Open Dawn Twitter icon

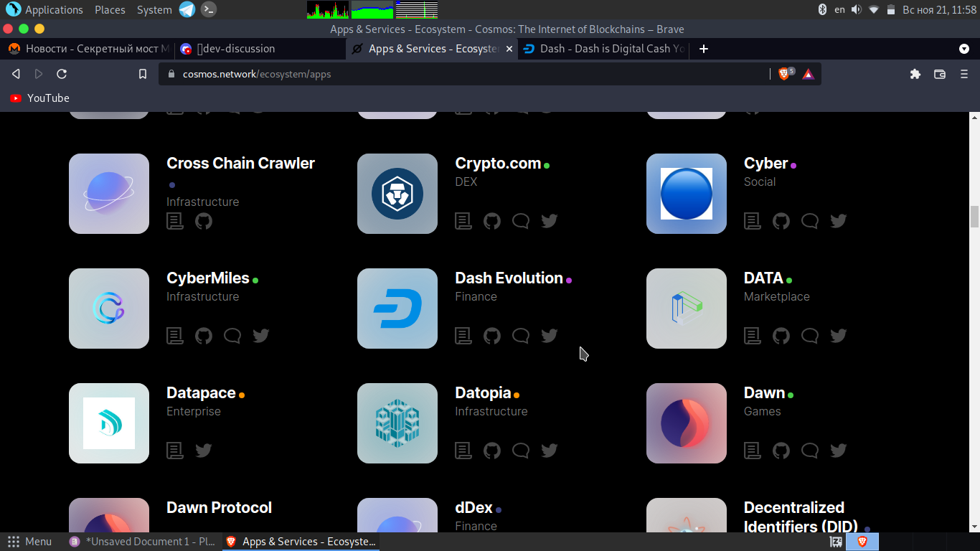click(839, 451)
